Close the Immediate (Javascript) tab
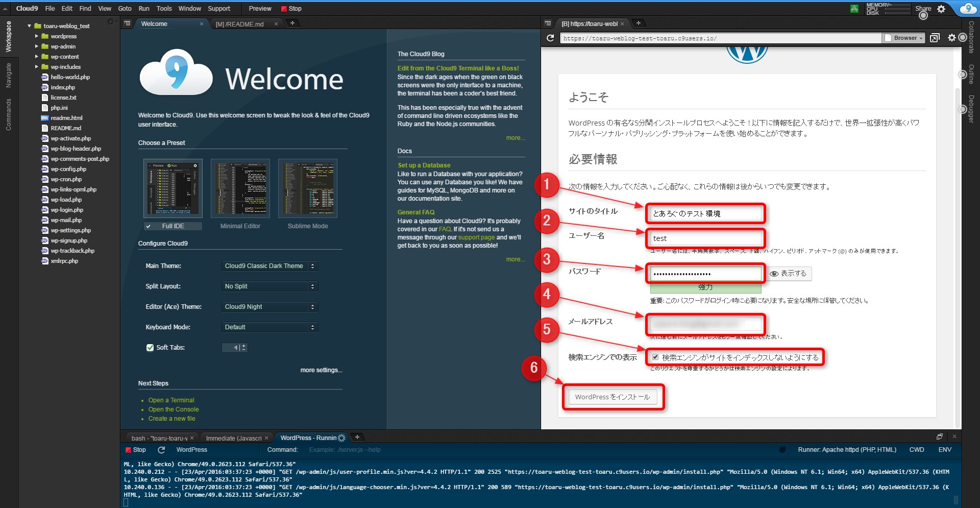This screenshot has height=508, width=980. tap(266, 438)
